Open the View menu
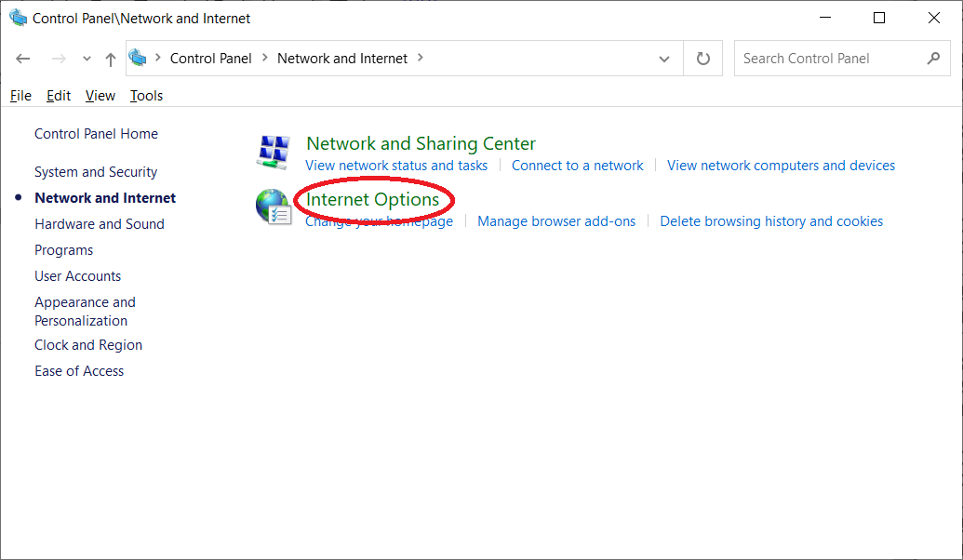This screenshot has height=560, width=963. coord(100,96)
